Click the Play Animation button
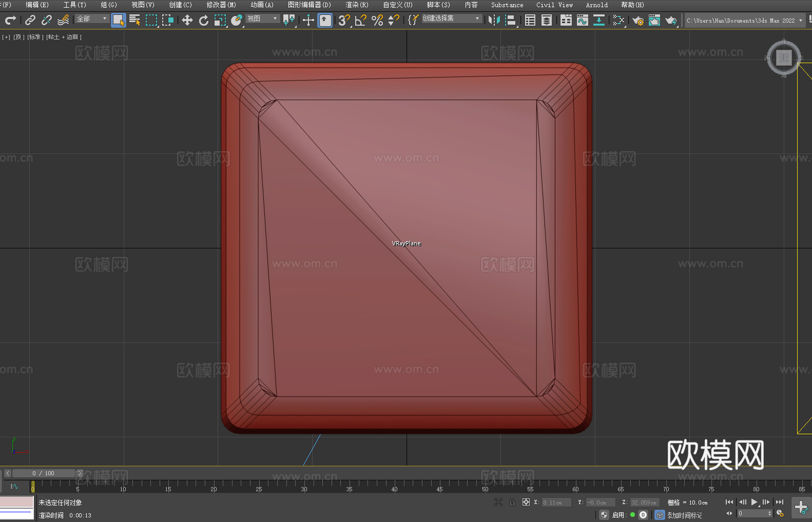The width and height of the screenshot is (812, 522). [x=754, y=502]
